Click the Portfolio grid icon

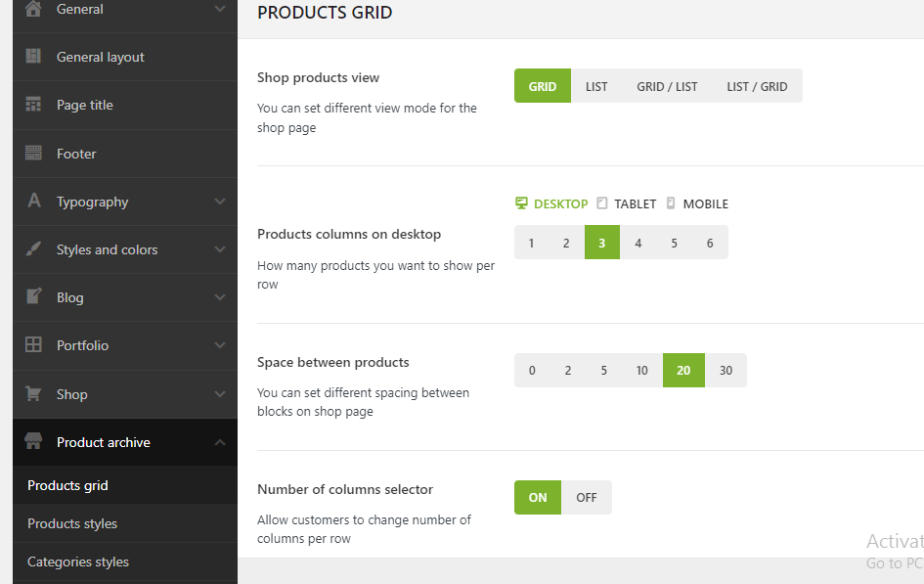click(x=33, y=345)
